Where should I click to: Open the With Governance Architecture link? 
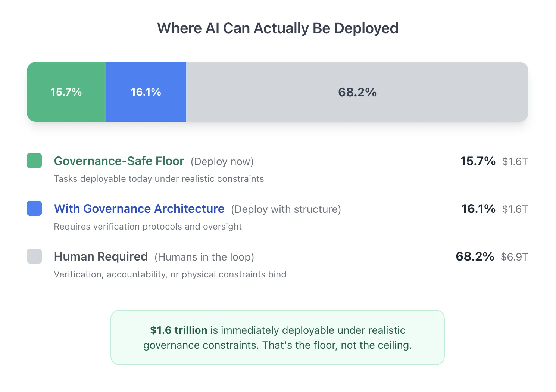tap(139, 209)
